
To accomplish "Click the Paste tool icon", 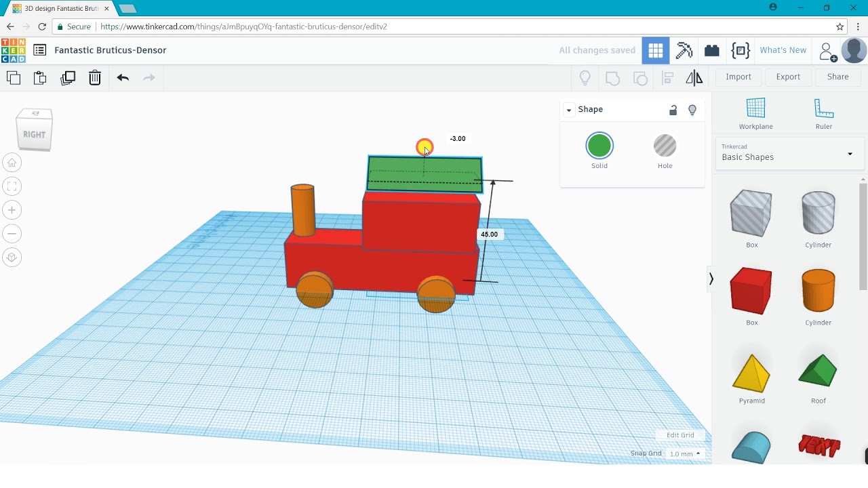I will [40, 77].
